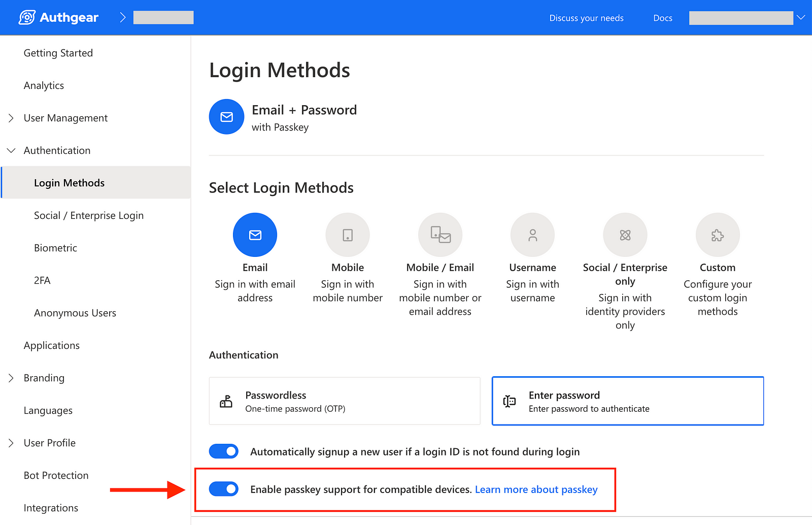812x525 pixels.
Task: Click the 'Sign in with mobile number' description
Action: pos(348,291)
